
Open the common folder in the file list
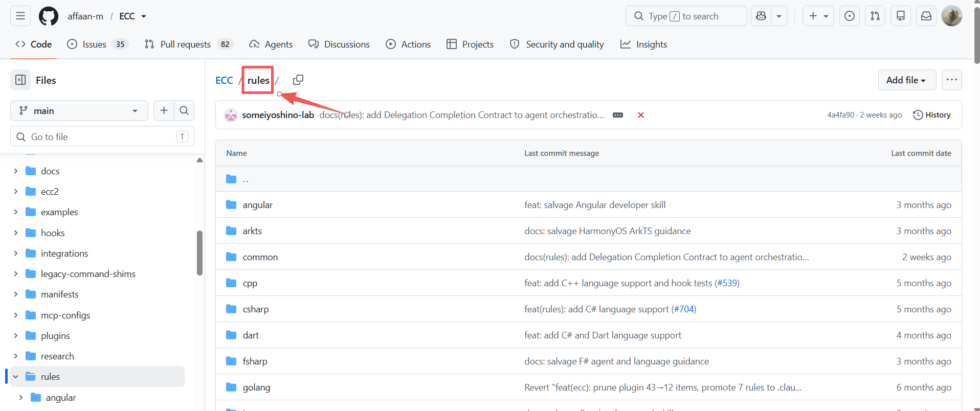point(260,257)
